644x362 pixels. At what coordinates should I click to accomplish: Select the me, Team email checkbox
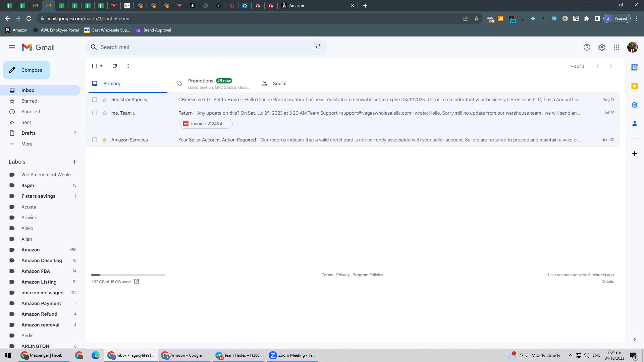coord(95,113)
